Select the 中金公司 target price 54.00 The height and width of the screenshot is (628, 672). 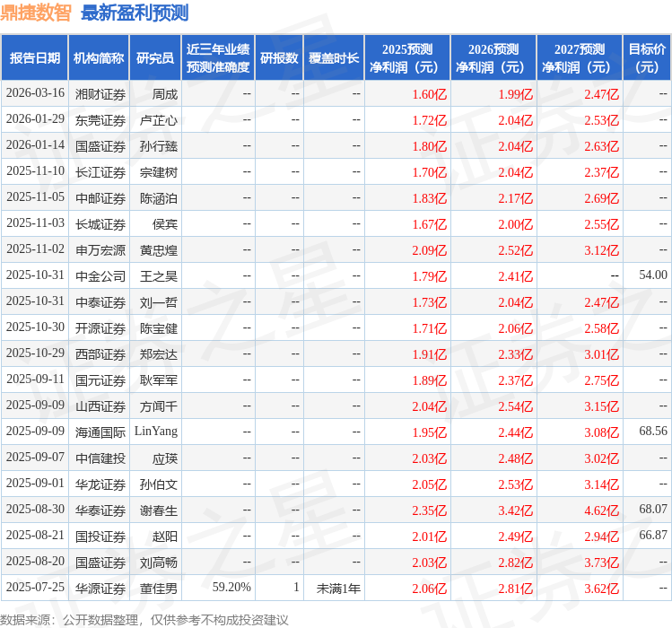pyautogui.click(x=652, y=275)
